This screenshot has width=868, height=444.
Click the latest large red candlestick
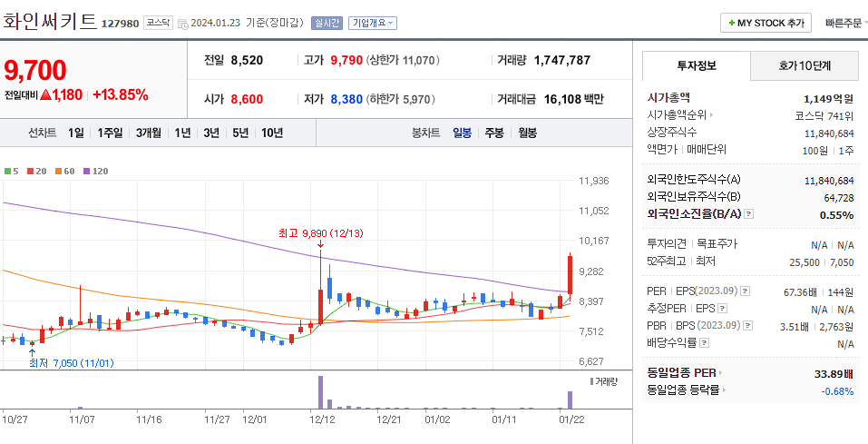(x=570, y=274)
